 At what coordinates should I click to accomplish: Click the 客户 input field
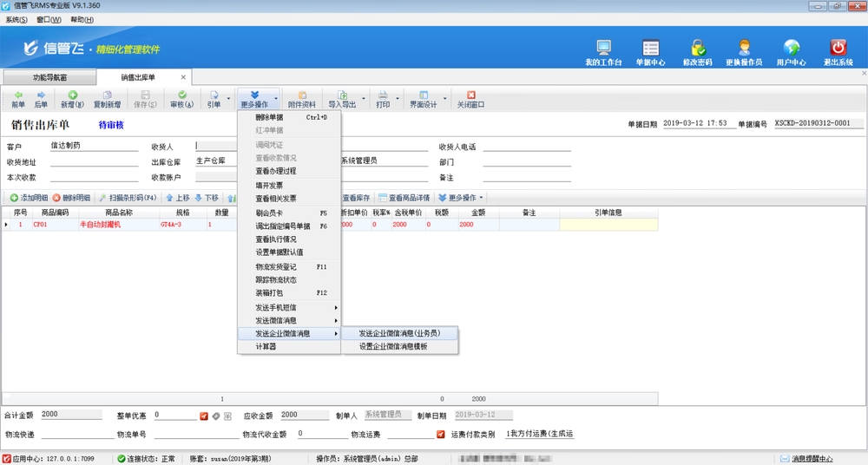tap(94, 146)
